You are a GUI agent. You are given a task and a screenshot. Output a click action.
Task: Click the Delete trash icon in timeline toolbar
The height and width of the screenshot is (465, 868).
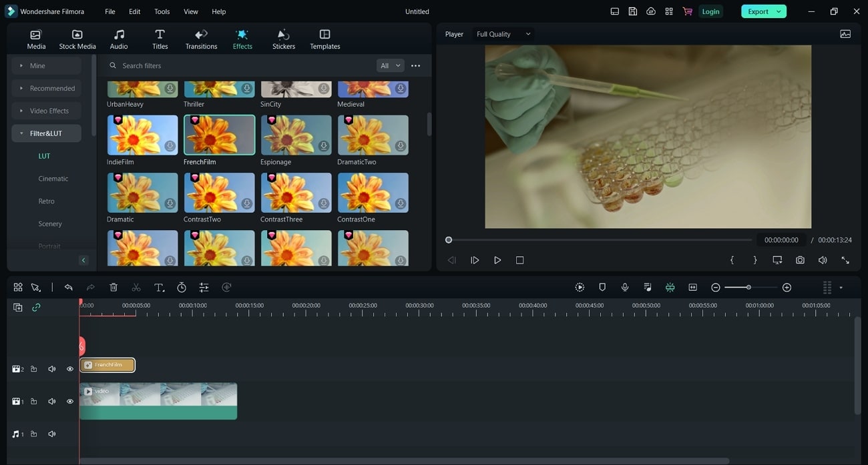[114, 288]
